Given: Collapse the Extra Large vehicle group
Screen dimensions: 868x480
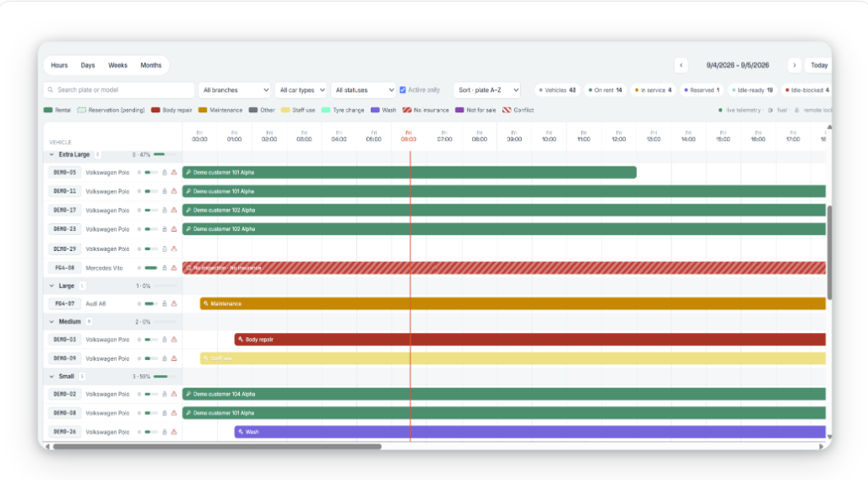Looking at the screenshot, I should point(52,155).
